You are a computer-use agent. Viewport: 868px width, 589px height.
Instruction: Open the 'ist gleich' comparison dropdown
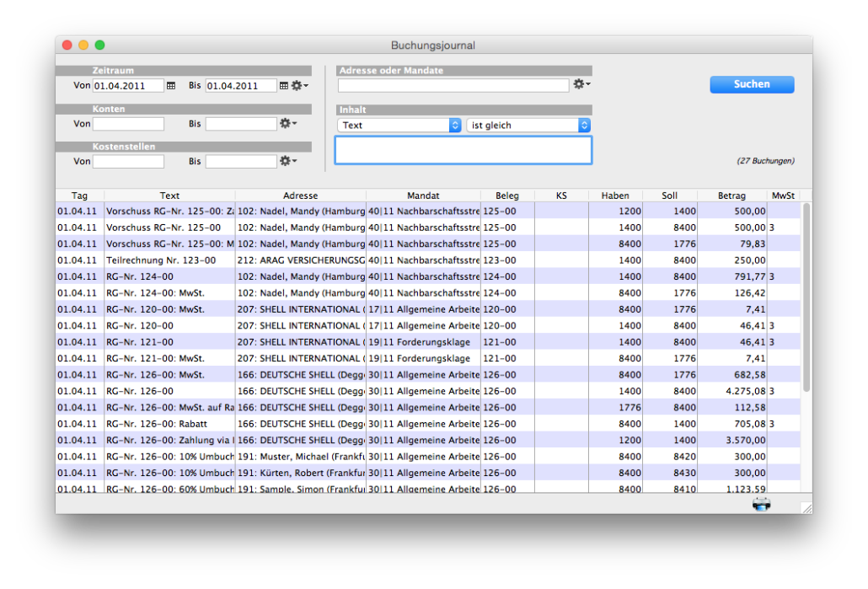pyautogui.click(x=528, y=124)
